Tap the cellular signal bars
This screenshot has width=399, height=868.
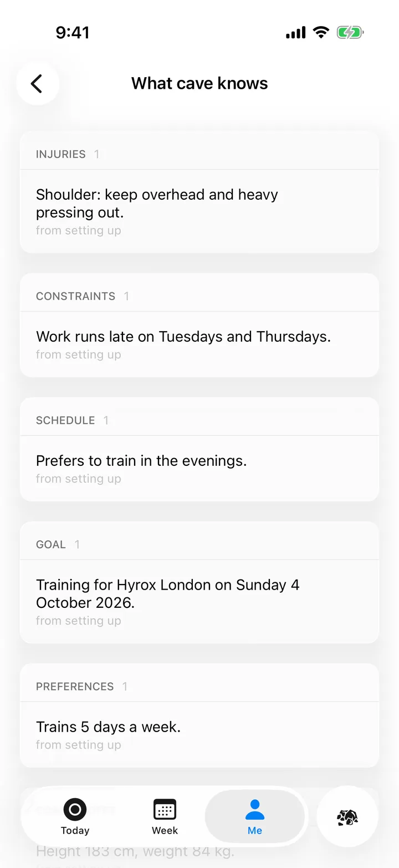(296, 33)
